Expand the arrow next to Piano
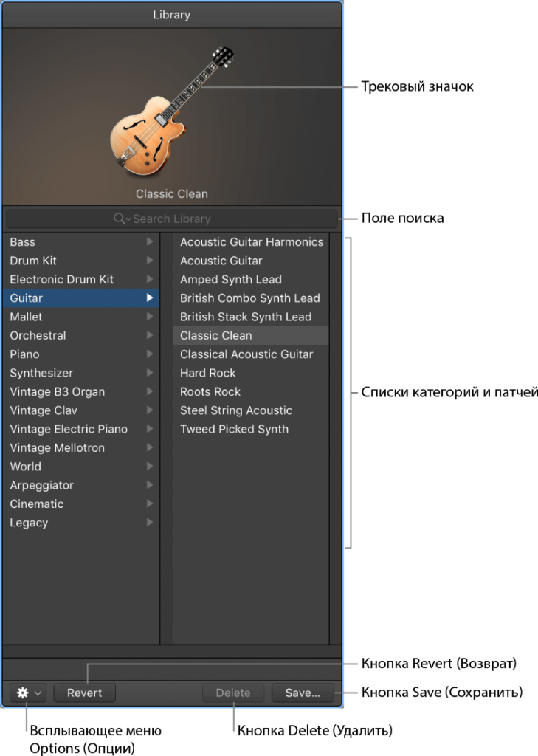 [x=150, y=354]
